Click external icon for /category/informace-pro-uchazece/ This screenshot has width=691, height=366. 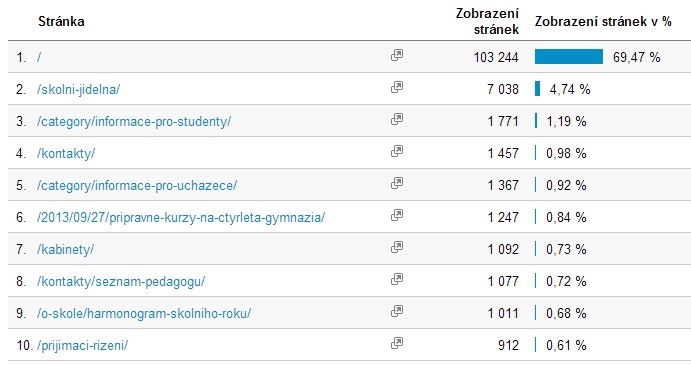pyautogui.click(x=397, y=183)
